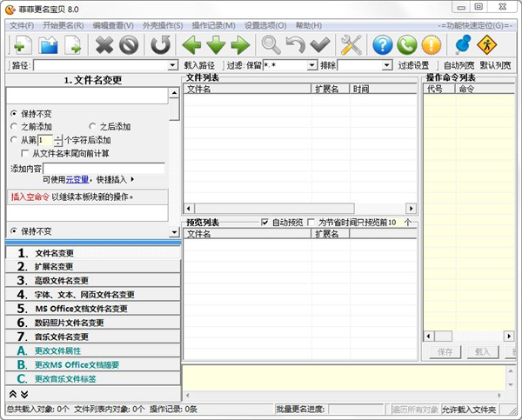The image size is (522, 420).
Task: Select the 之前添加 radio button
Action: (14, 127)
